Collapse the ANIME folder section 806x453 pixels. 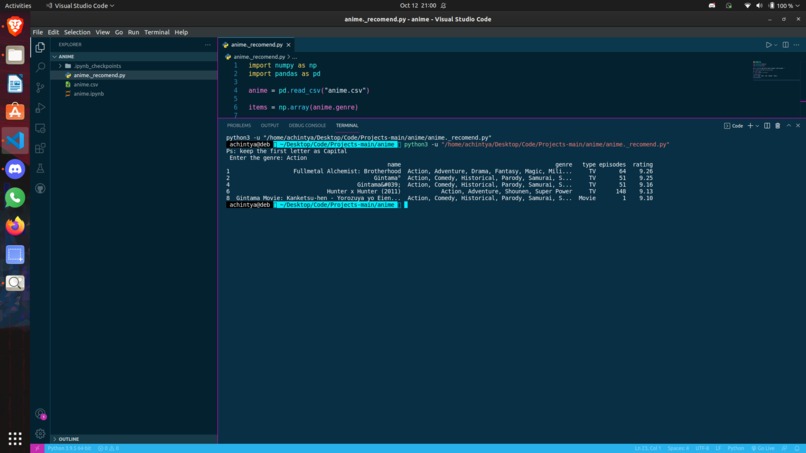pyautogui.click(x=134, y=57)
